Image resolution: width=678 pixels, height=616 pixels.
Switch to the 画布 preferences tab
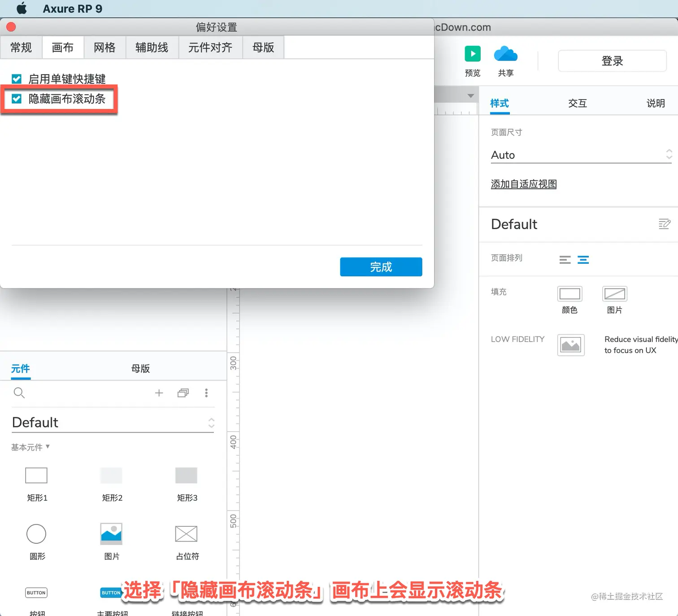coord(63,48)
